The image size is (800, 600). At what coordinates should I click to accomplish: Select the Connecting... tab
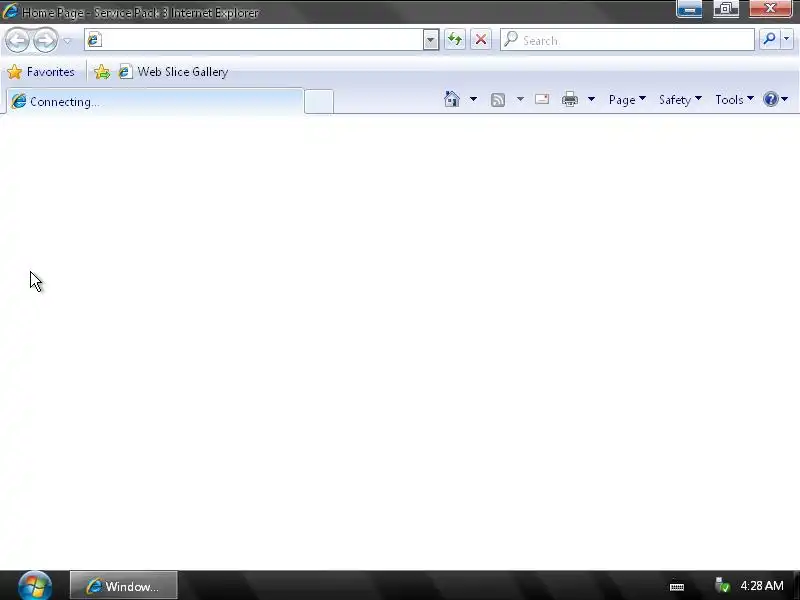[x=155, y=102]
